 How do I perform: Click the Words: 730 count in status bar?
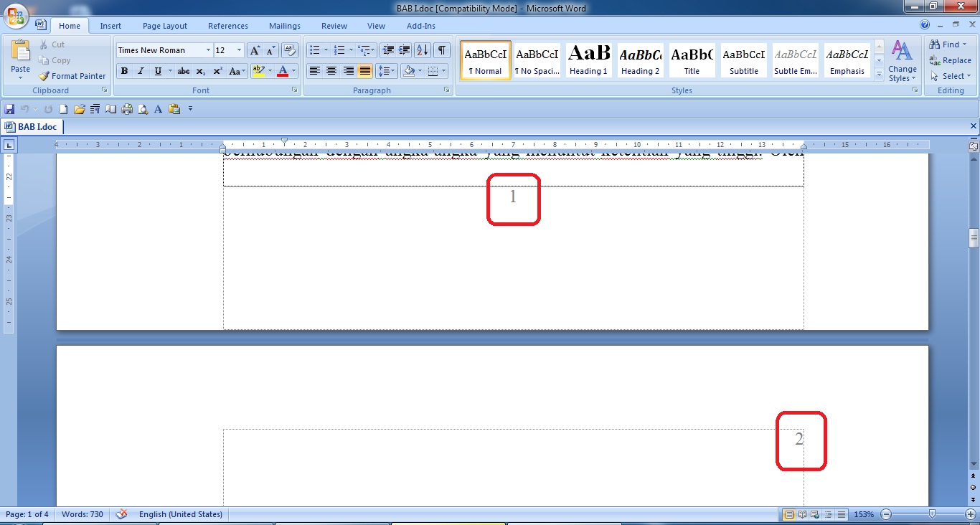point(83,514)
